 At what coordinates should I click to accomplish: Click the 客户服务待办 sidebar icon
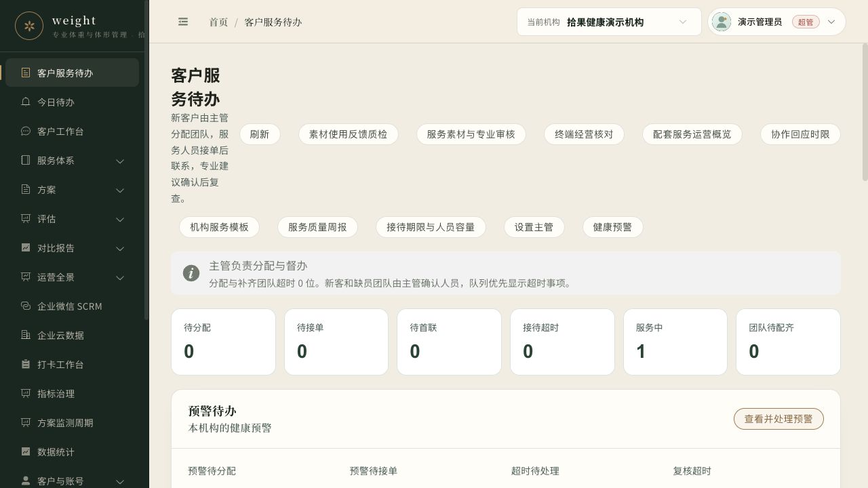26,73
